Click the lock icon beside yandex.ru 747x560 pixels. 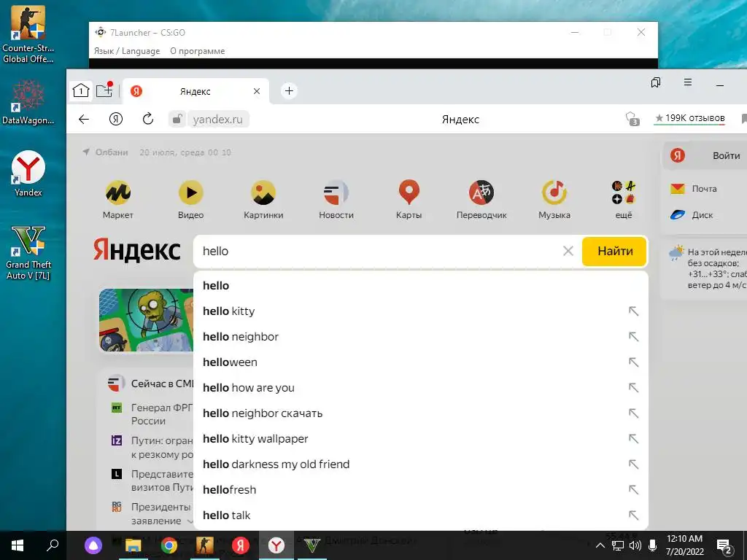pos(177,119)
